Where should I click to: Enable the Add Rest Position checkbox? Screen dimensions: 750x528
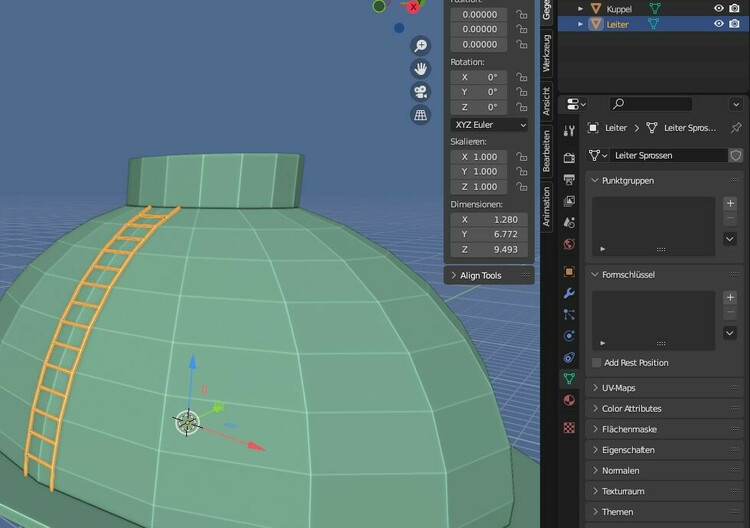click(x=597, y=363)
